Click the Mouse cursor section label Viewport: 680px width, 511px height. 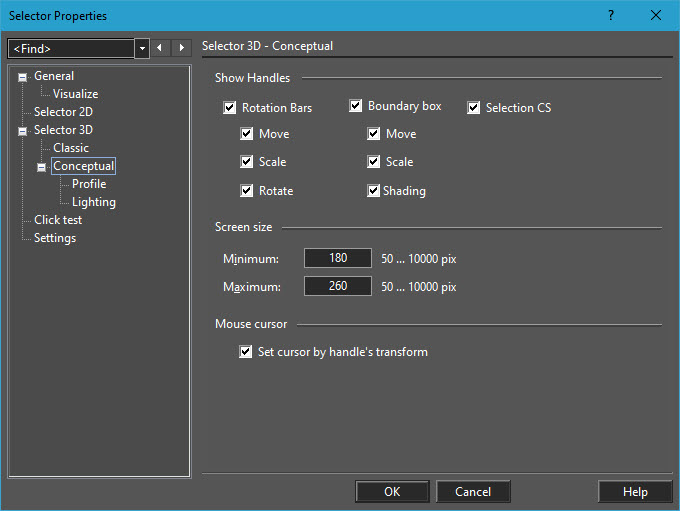251,324
